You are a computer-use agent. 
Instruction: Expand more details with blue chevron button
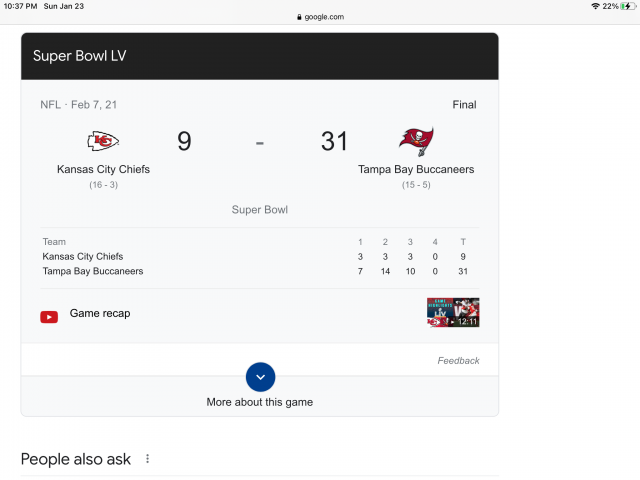[260, 377]
